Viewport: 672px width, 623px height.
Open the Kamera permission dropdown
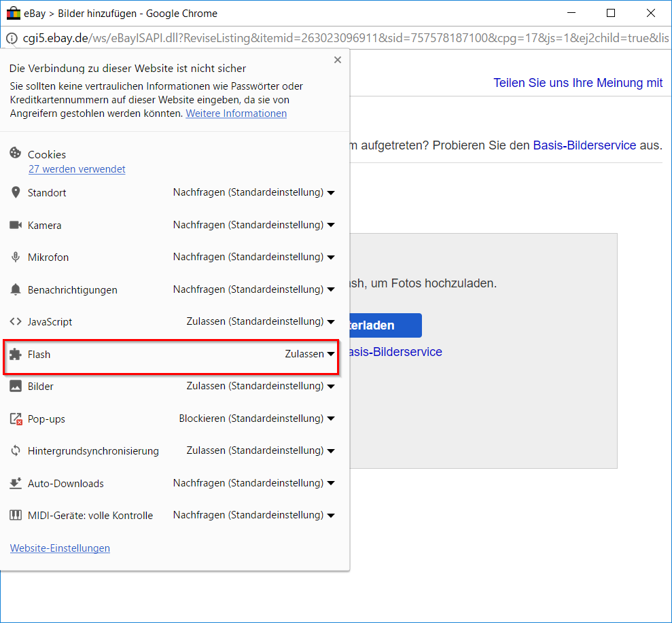pos(253,225)
